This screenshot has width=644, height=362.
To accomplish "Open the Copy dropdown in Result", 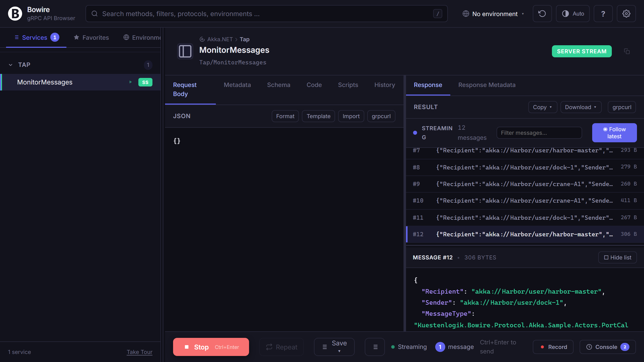I will coord(543,107).
